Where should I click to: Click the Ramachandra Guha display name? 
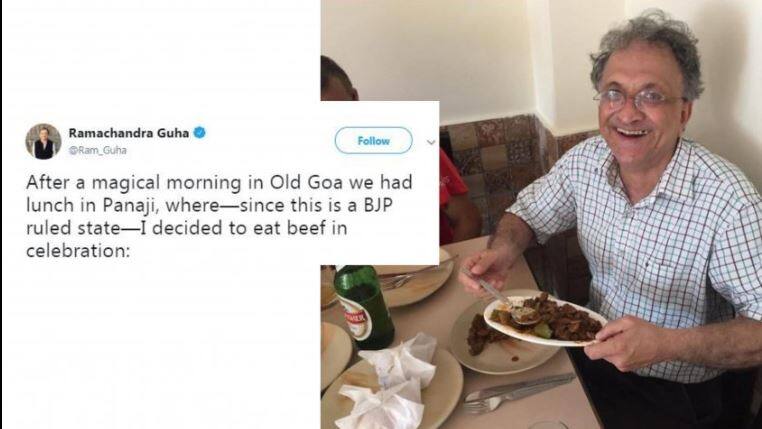[x=129, y=132]
